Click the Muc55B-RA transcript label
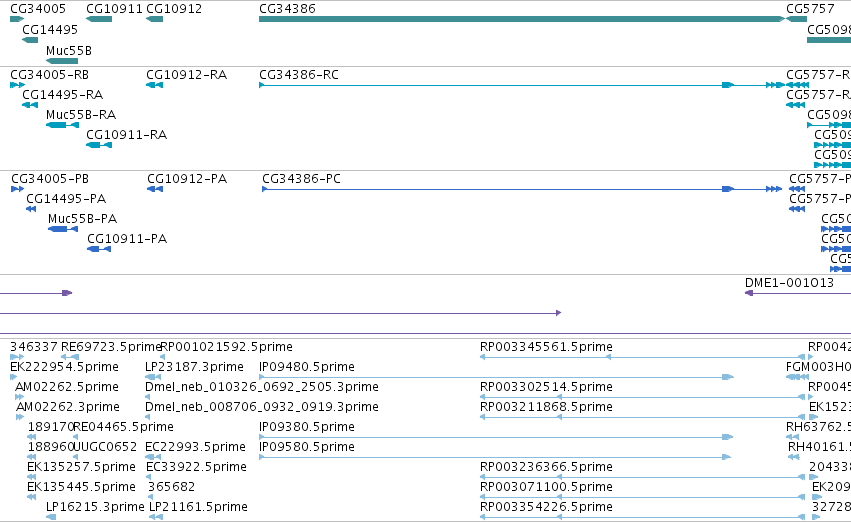The height and width of the screenshot is (522, 851). pos(81,114)
